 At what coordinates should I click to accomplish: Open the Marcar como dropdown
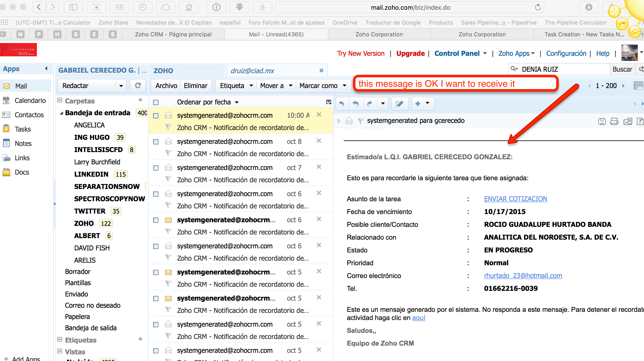click(x=323, y=86)
